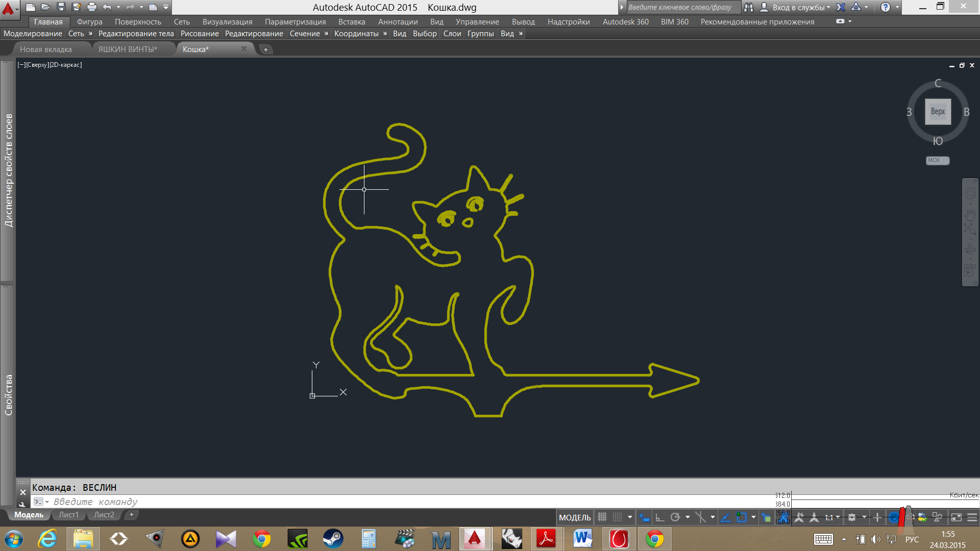Switch to the Поверхность ribbon tab
The image size is (980, 551).
(138, 21)
